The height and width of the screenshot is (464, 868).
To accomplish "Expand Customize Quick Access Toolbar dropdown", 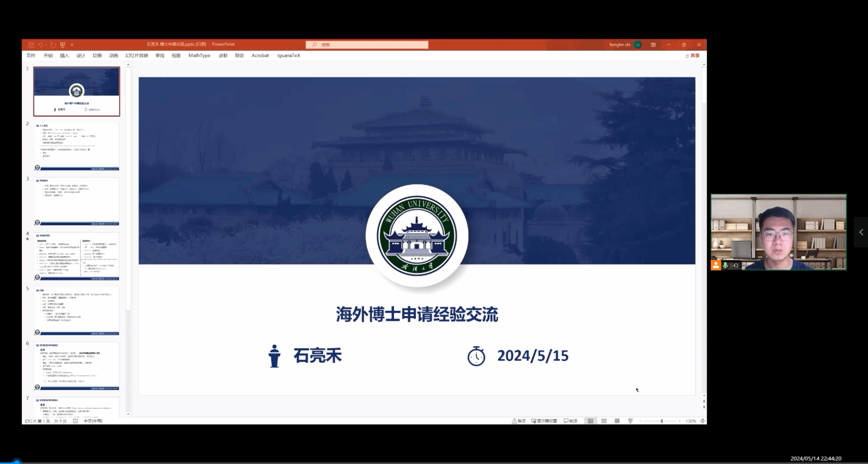I will coord(72,45).
